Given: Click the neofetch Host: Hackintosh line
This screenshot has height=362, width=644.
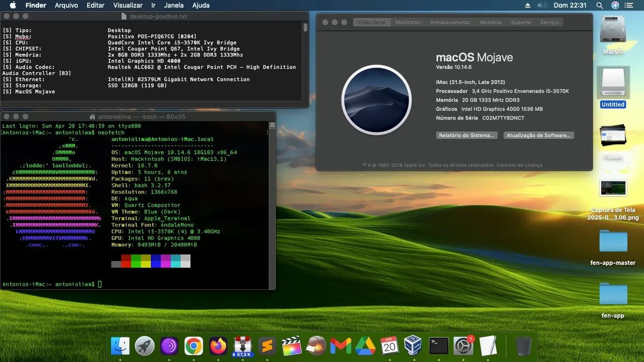Looking at the screenshot, I should point(169,159).
